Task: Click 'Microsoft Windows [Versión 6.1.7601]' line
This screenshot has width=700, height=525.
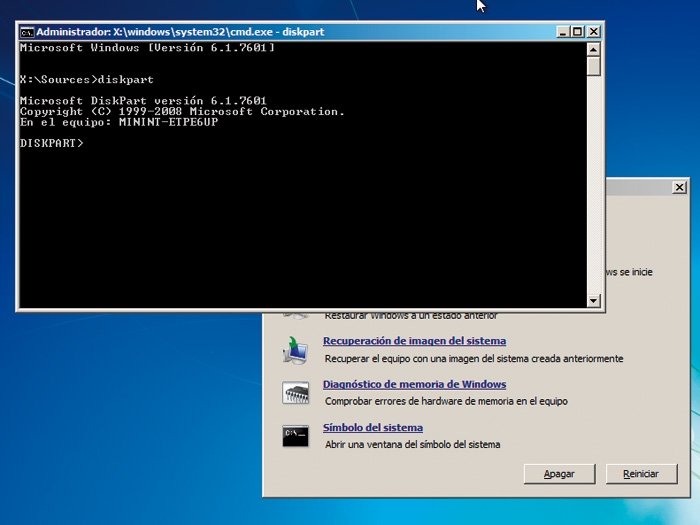Action: pos(147,48)
